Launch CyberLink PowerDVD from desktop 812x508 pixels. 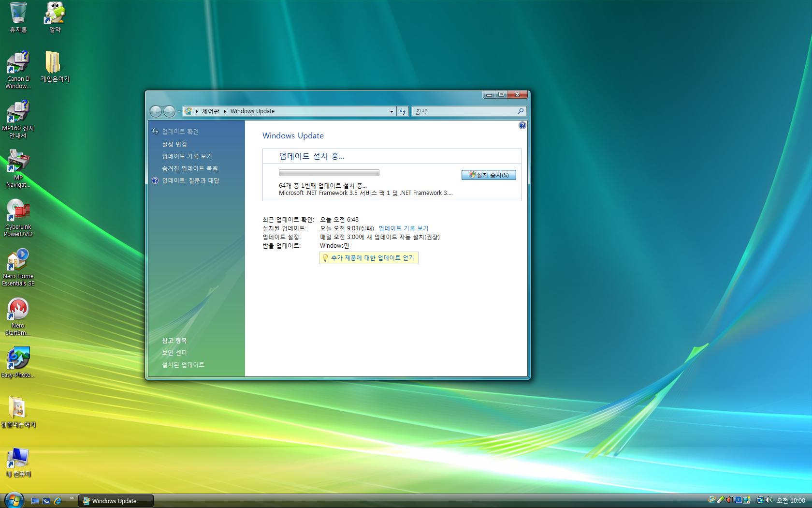(18, 218)
